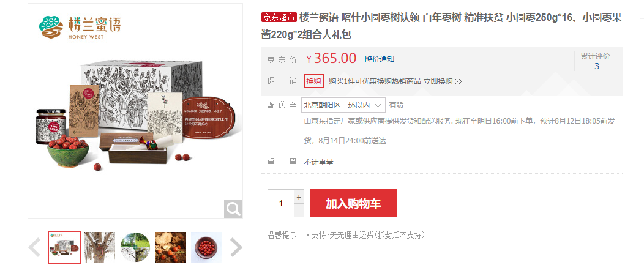Open the 北京朝阳区三环以内 delivery dropdown
This screenshot has width=644, height=273.
pyautogui.click(x=343, y=105)
